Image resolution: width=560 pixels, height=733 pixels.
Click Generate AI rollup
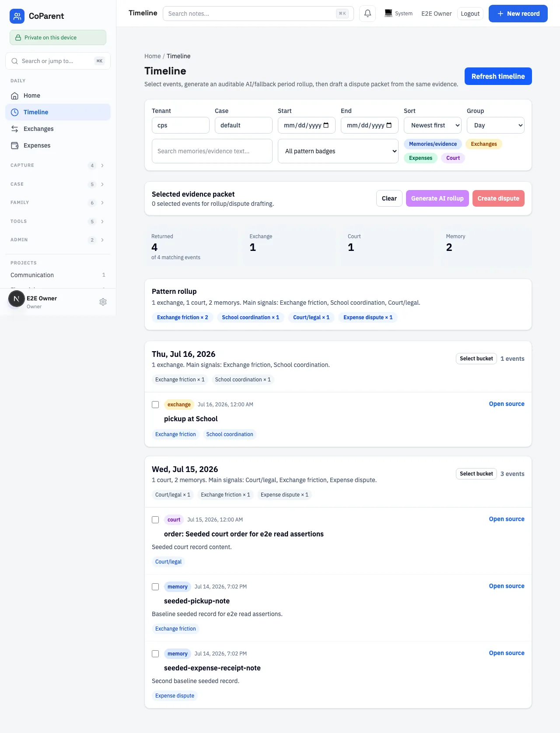(437, 198)
